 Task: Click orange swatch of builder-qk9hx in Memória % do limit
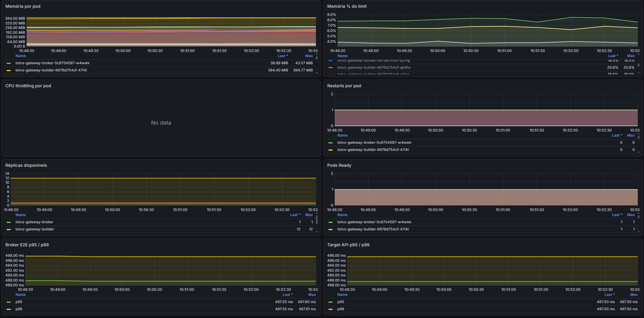point(330,68)
